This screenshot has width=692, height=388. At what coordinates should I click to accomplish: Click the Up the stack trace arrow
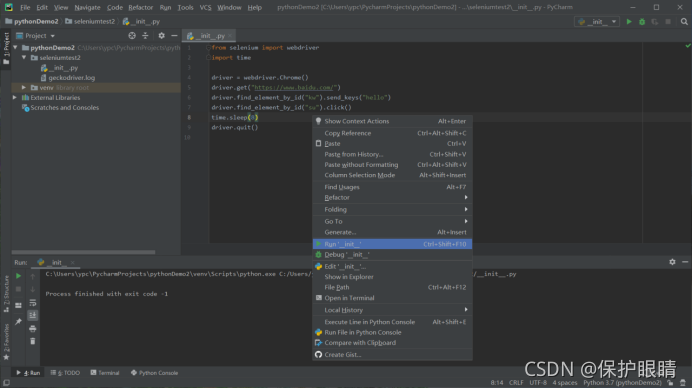pos(33,276)
